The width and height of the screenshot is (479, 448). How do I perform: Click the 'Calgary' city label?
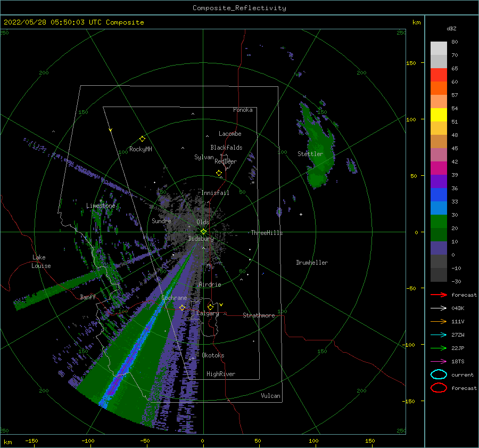[208, 313]
